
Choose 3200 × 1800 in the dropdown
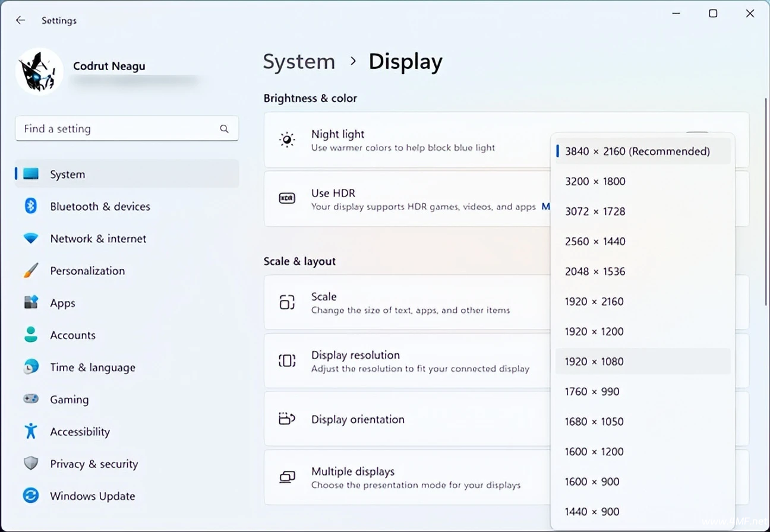coord(595,182)
